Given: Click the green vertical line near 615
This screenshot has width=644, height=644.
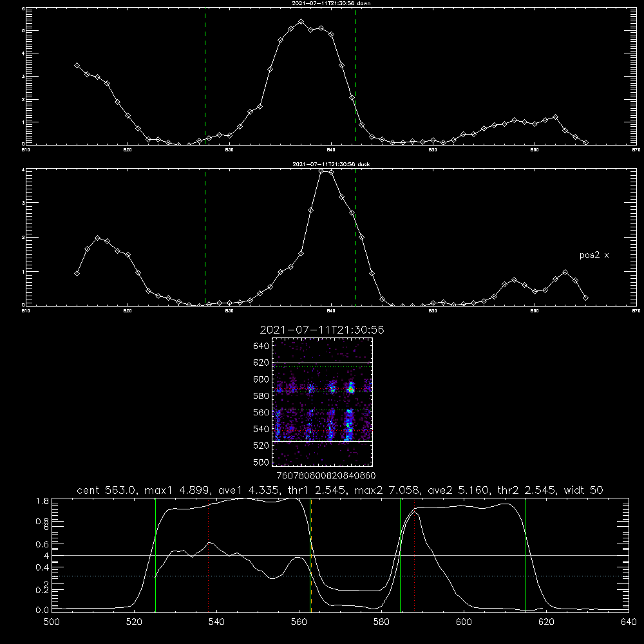Looking at the screenshot, I should pyautogui.click(x=526, y=555).
